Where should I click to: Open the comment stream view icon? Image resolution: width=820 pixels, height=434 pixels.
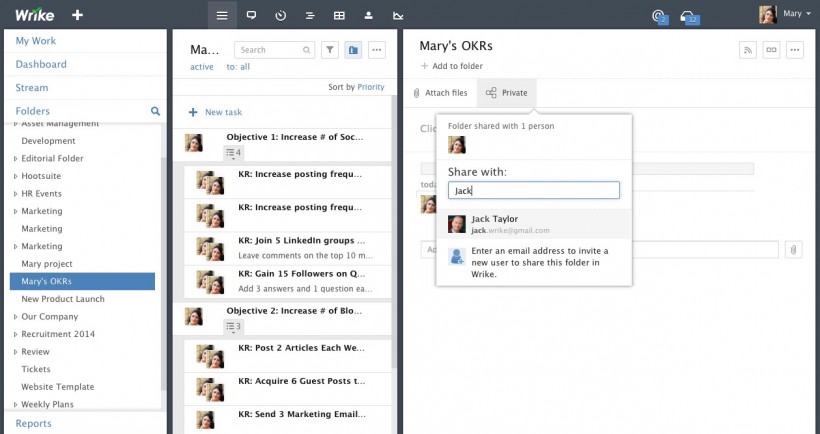[252, 15]
